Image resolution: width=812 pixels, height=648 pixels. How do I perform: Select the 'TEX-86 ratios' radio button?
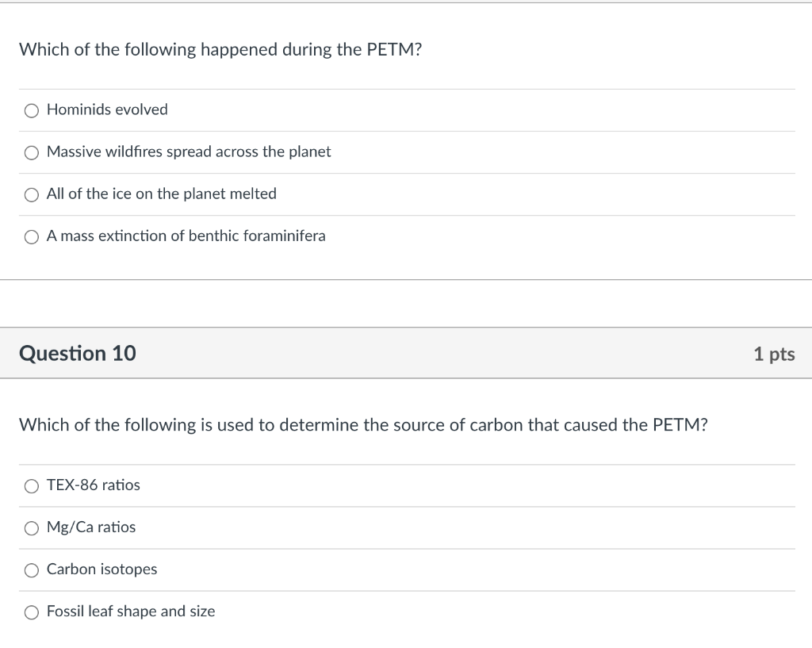pyautogui.click(x=32, y=485)
